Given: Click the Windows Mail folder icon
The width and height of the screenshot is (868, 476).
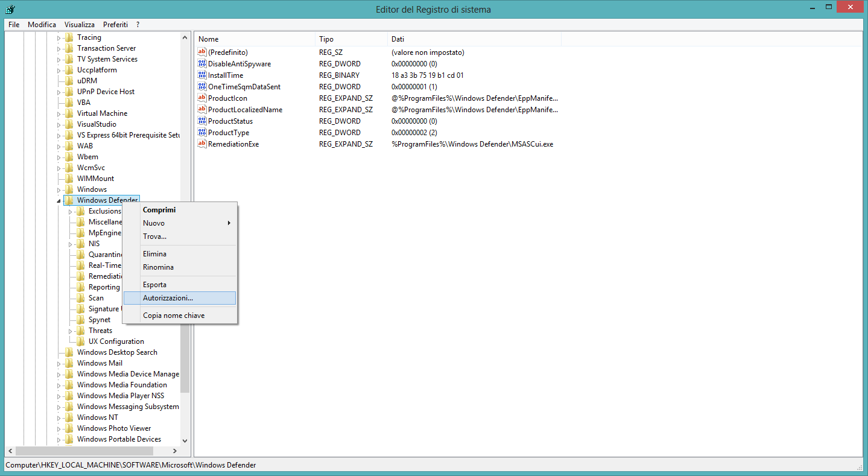Looking at the screenshot, I should coord(69,363).
